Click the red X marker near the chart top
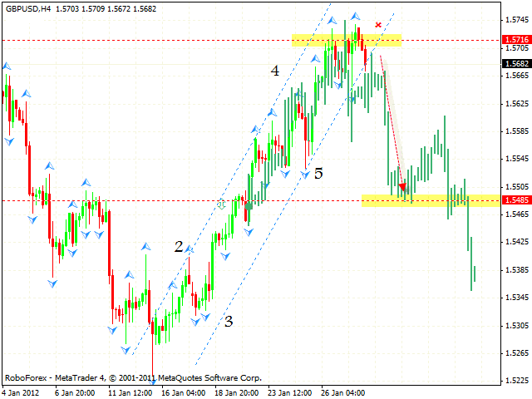The image size is (532, 399). click(x=379, y=25)
